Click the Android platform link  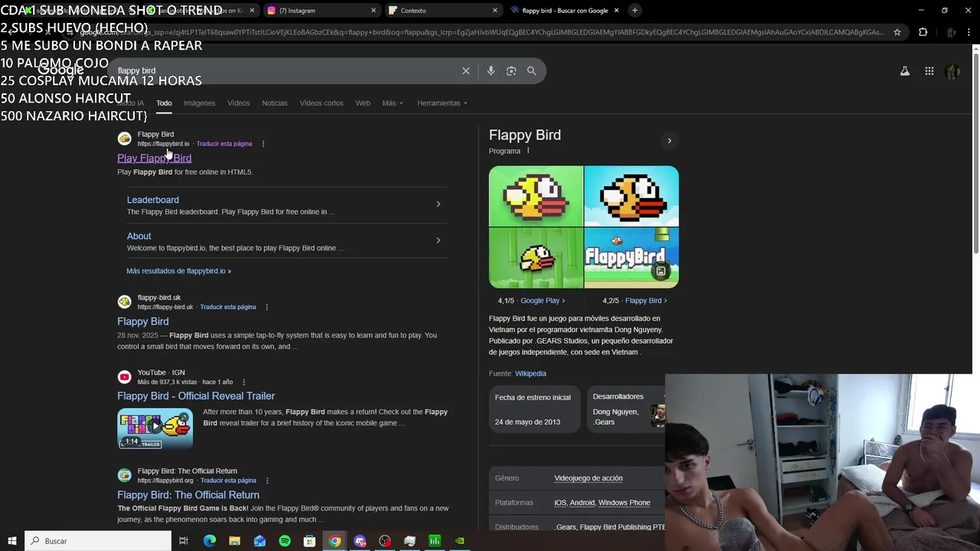[x=582, y=503]
